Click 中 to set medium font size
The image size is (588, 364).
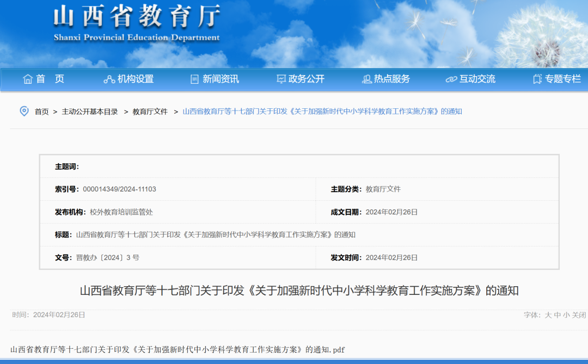coord(557,315)
